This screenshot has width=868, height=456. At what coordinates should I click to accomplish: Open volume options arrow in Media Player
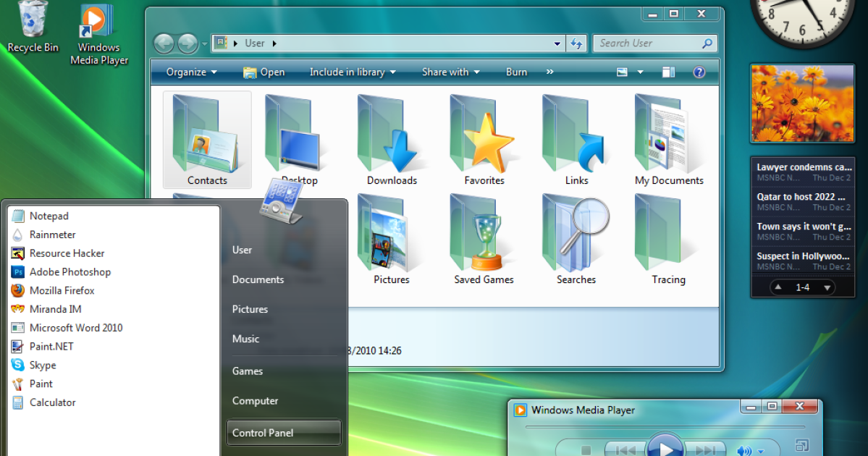(x=761, y=452)
